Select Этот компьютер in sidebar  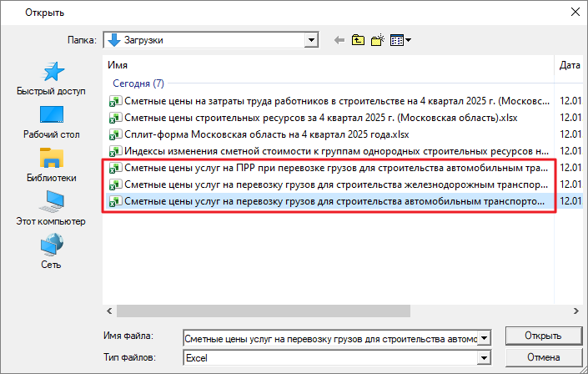point(52,208)
